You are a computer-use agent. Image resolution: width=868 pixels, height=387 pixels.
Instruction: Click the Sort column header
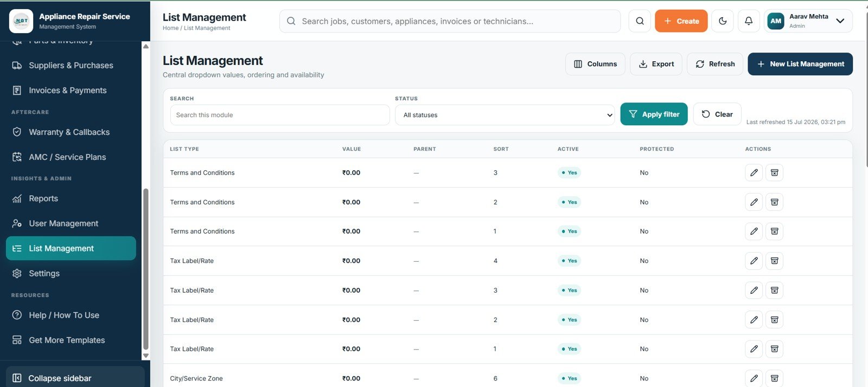501,149
